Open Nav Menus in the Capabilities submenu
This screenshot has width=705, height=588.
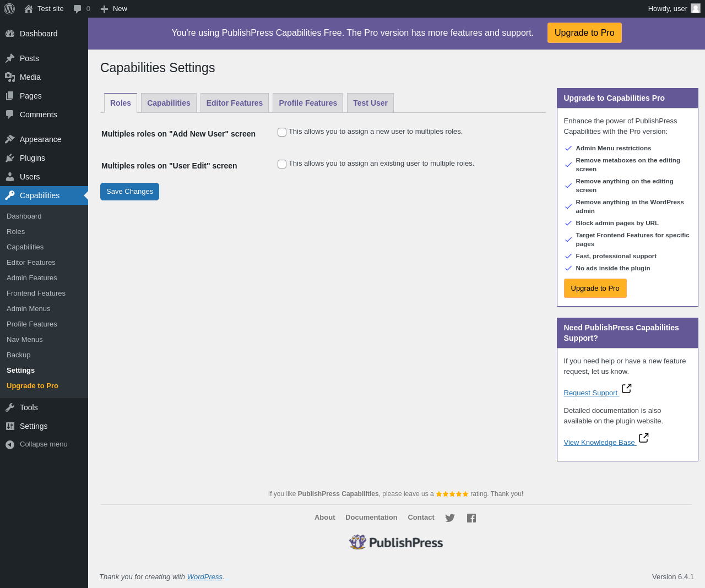tap(25, 340)
